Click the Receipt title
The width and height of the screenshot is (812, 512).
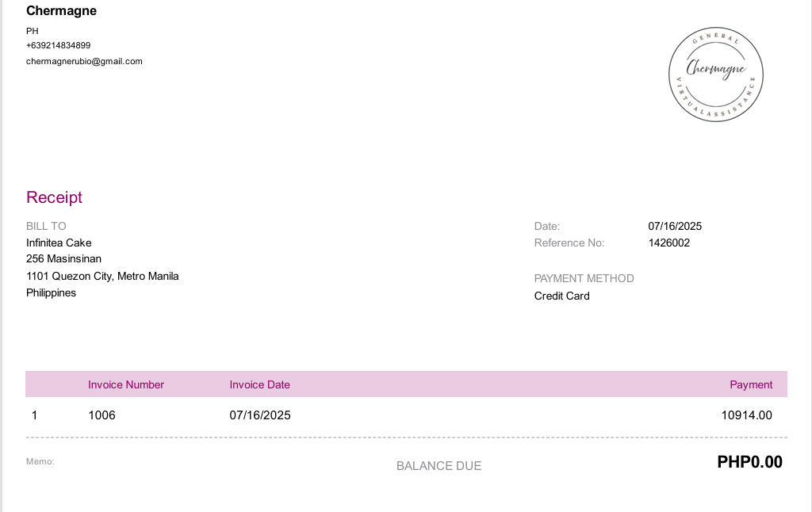click(x=54, y=197)
